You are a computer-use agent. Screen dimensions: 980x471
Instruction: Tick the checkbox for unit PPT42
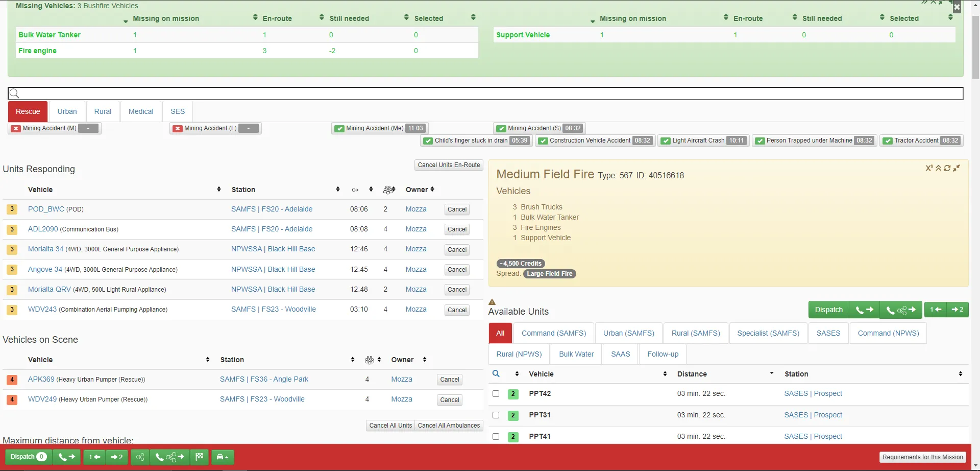click(496, 393)
